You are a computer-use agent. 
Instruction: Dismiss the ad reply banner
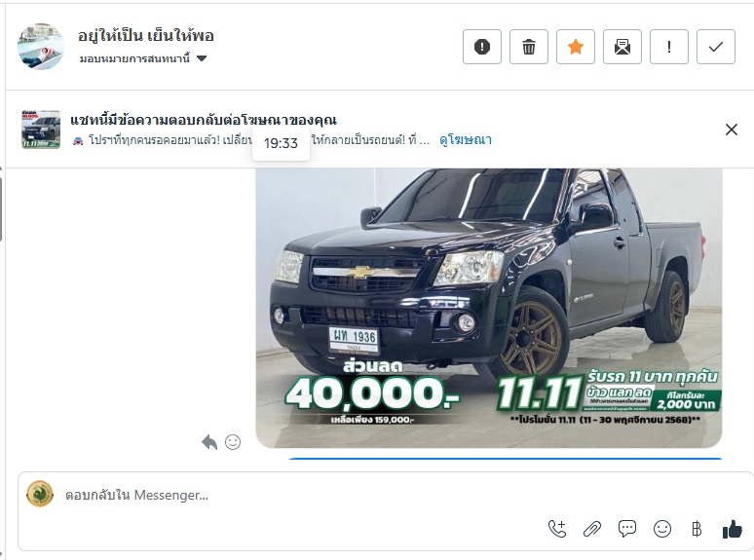point(731,130)
